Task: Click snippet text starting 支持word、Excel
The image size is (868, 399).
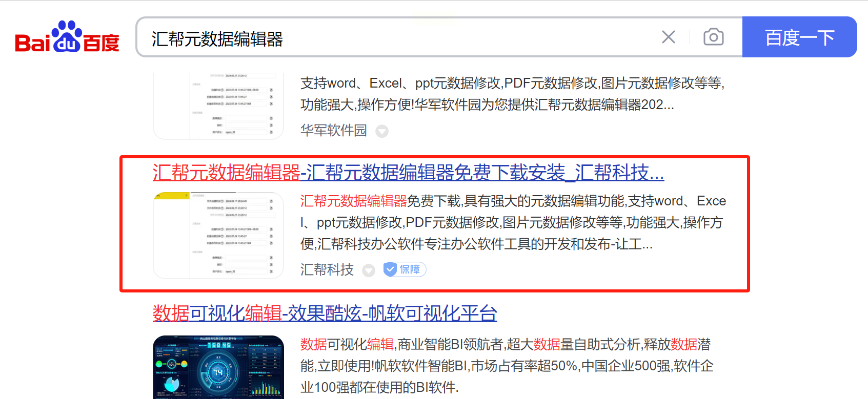Action: pos(513,94)
